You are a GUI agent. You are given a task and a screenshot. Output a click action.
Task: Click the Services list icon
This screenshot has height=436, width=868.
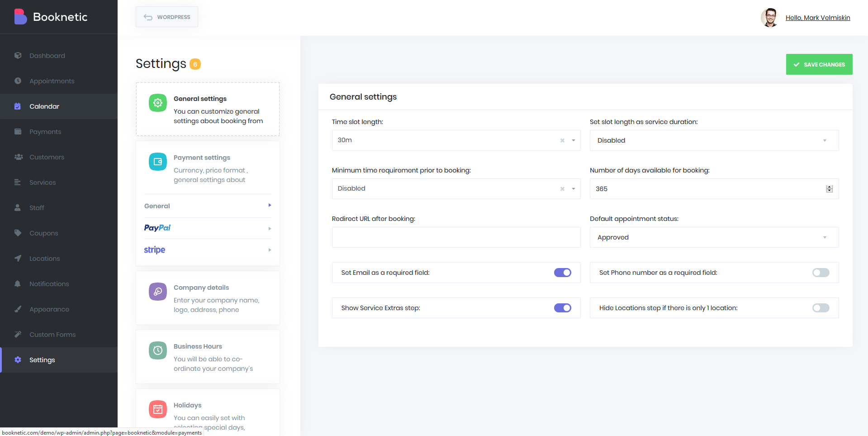point(18,182)
